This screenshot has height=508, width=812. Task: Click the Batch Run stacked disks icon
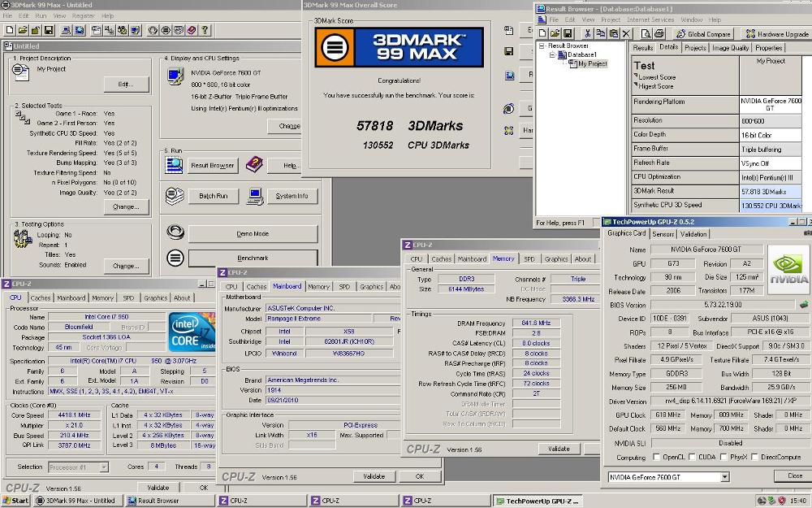(175, 196)
